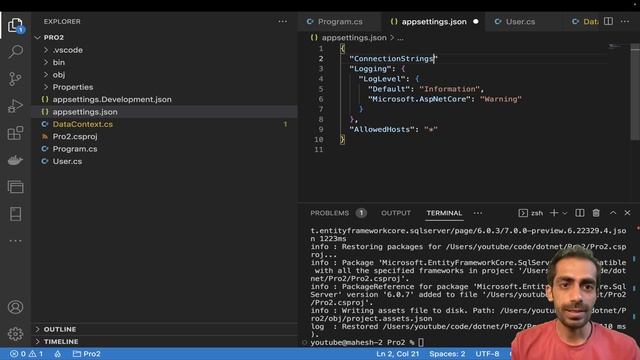Click the flame icon in status bar

pyautogui.click(x=58, y=354)
